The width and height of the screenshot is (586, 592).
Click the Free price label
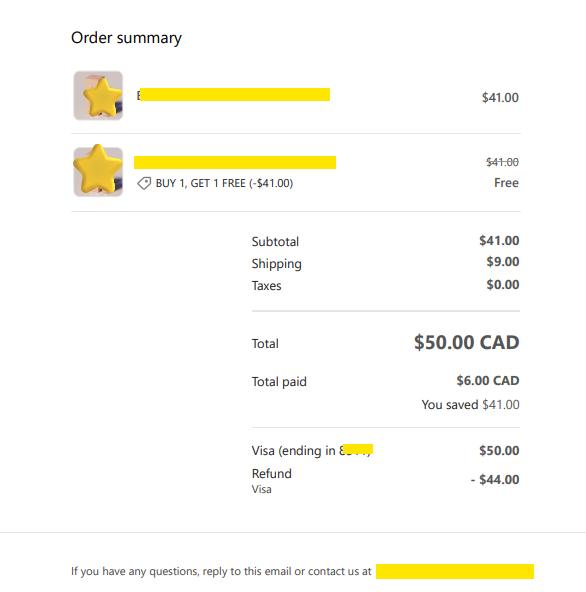[506, 183]
